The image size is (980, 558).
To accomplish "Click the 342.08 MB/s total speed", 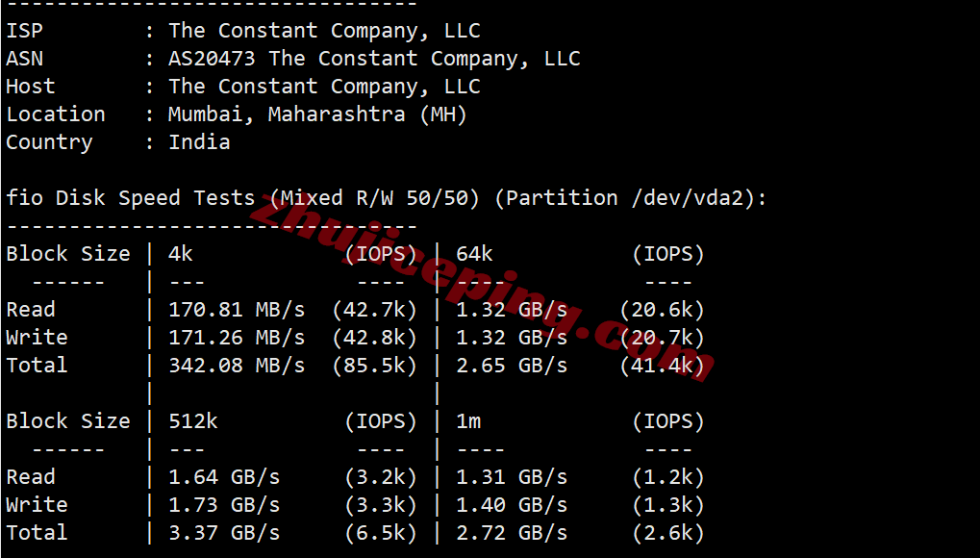I will pos(237,366).
